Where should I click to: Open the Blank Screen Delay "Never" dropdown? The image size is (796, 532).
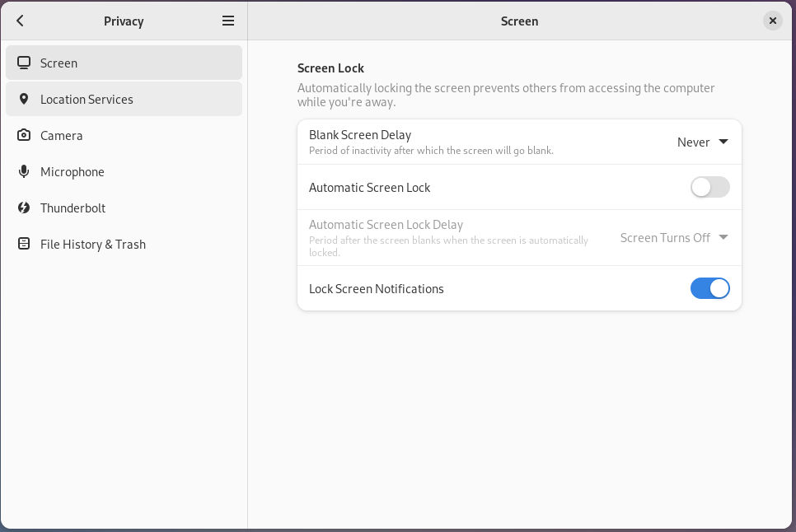click(702, 142)
